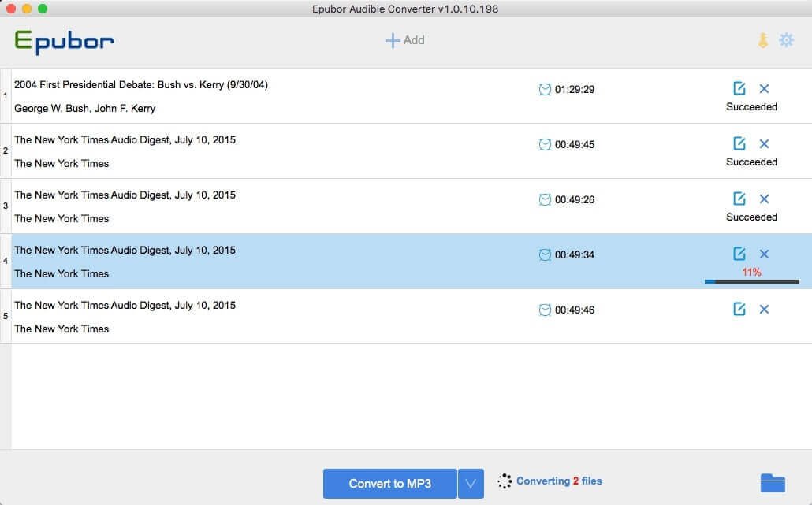
Task: Edit the highlighted row showing 11% progress
Action: [739, 254]
